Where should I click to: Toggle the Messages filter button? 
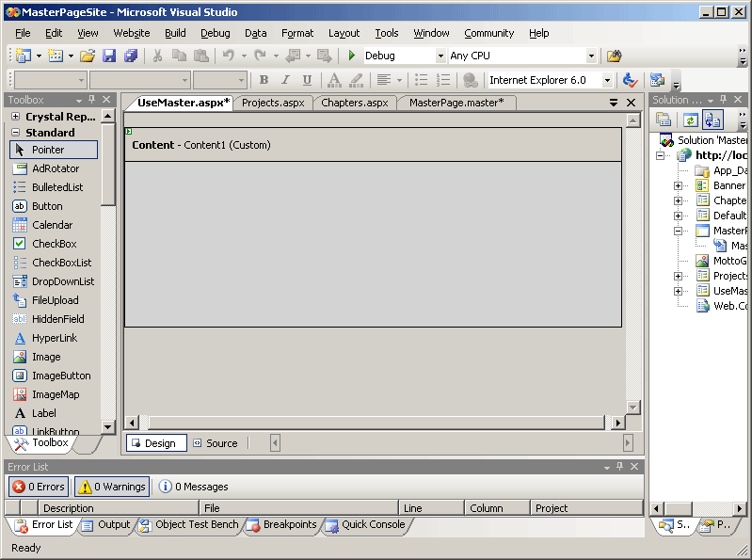[193, 487]
